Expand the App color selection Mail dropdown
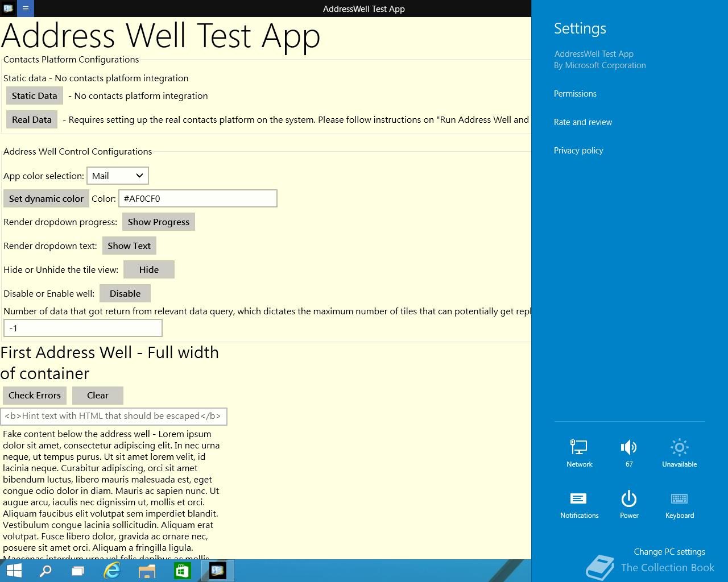The height and width of the screenshot is (582, 728). pos(118,176)
